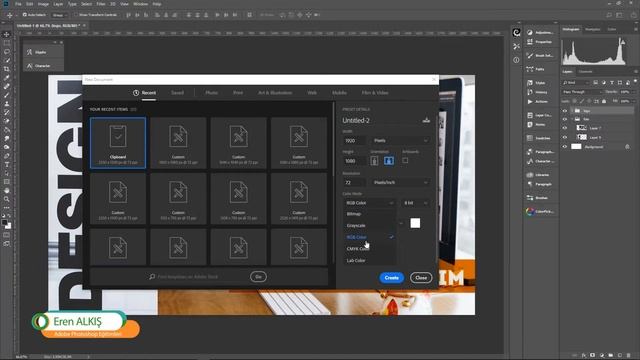The height and width of the screenshot is (360, 640).
Task: Toggle Show Transform Controls checkbox
Action: [x=76, y=15]
